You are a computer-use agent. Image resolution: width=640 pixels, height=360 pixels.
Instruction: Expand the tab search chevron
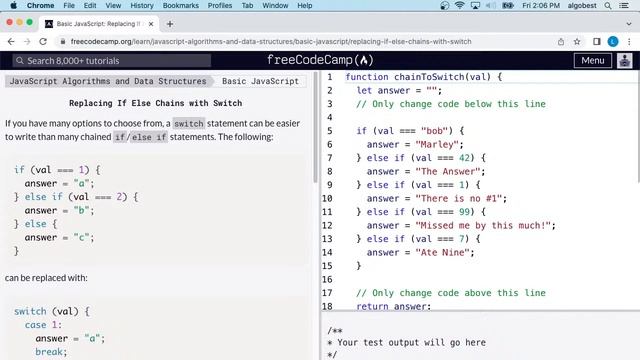click(x=629, y=24)
